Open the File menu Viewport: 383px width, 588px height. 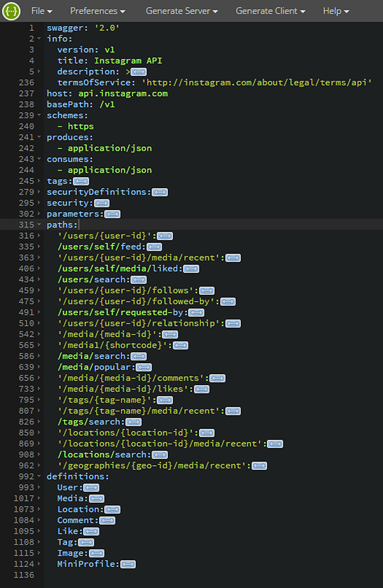coord(42,11)
